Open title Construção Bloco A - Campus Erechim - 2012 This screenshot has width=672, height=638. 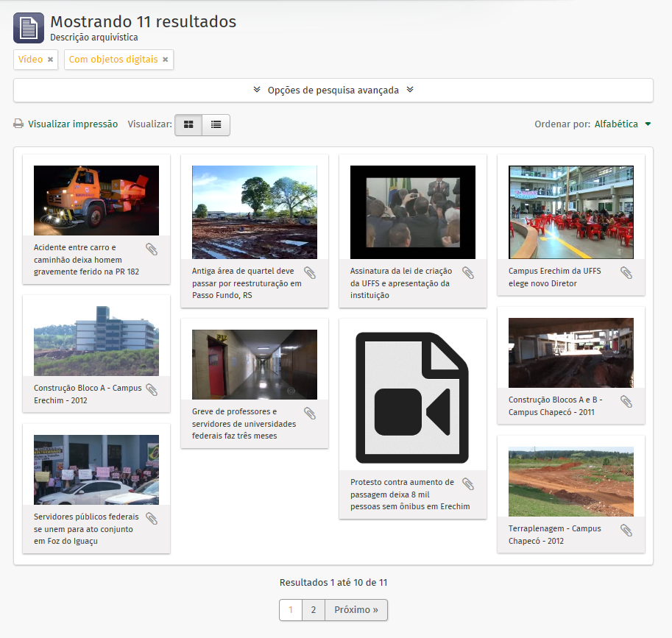(88, 394)
